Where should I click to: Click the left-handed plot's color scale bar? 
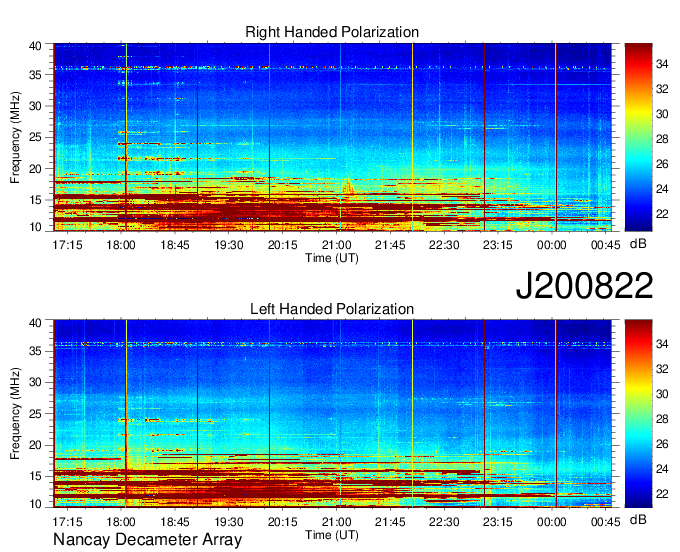point(638,413)
